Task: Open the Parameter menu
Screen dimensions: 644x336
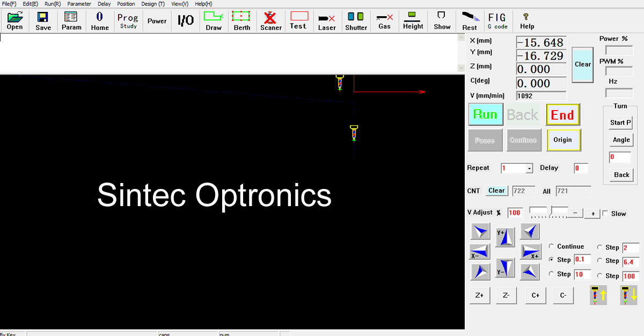Action: [79, 4]
